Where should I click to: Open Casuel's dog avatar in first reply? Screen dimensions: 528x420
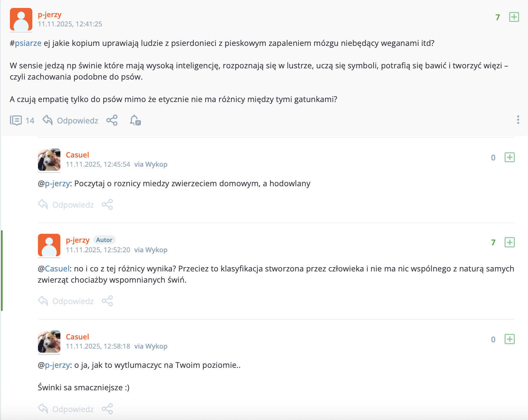point(49,159)
